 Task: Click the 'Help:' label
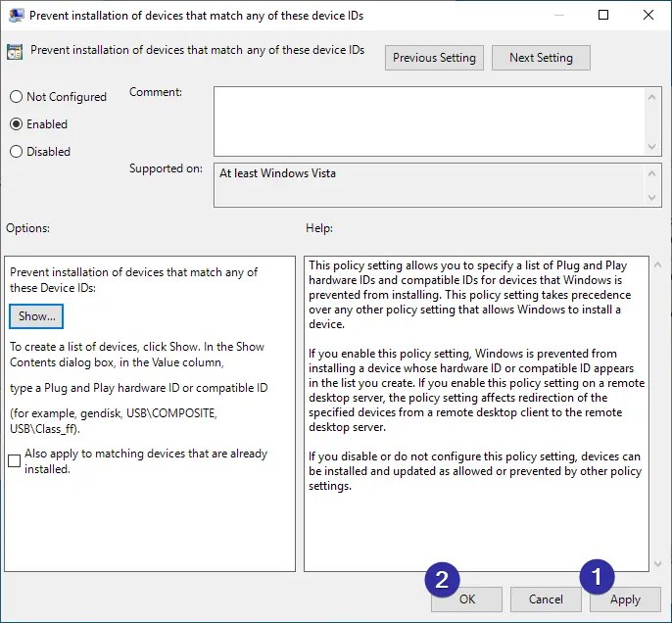click(319, 228)
